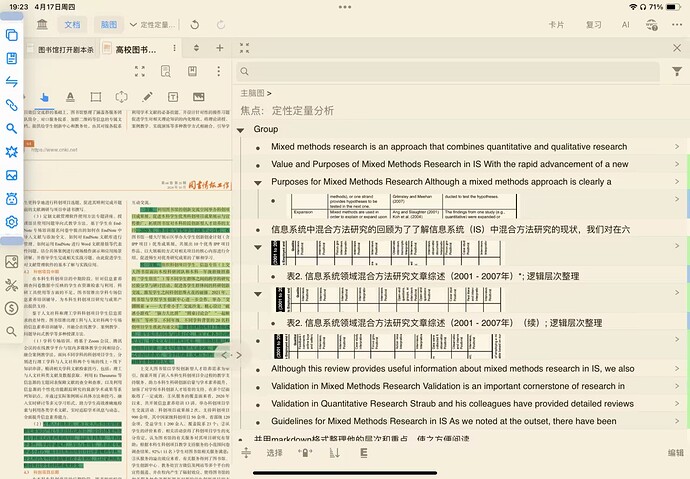Viewport: 690px width, 479px height.
Task: Tap the crossed tools icon in the lower sidebar
Action: (11, 285)
